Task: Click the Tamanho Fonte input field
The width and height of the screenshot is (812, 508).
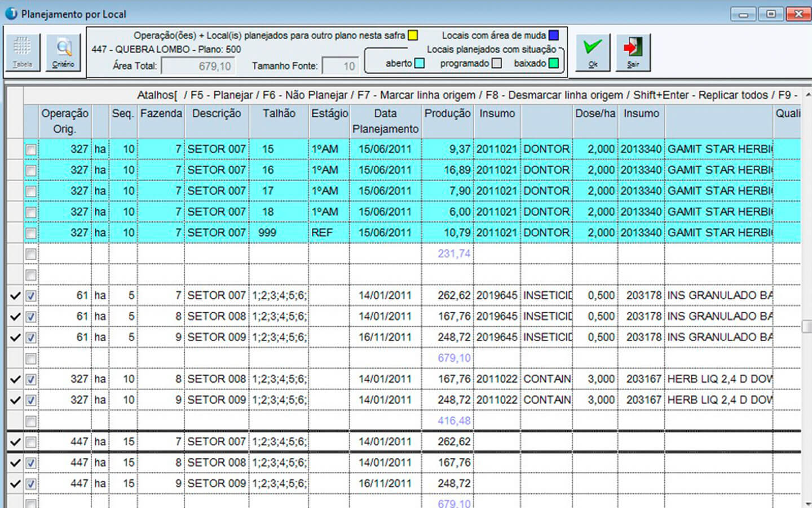Action: (341, 66)
